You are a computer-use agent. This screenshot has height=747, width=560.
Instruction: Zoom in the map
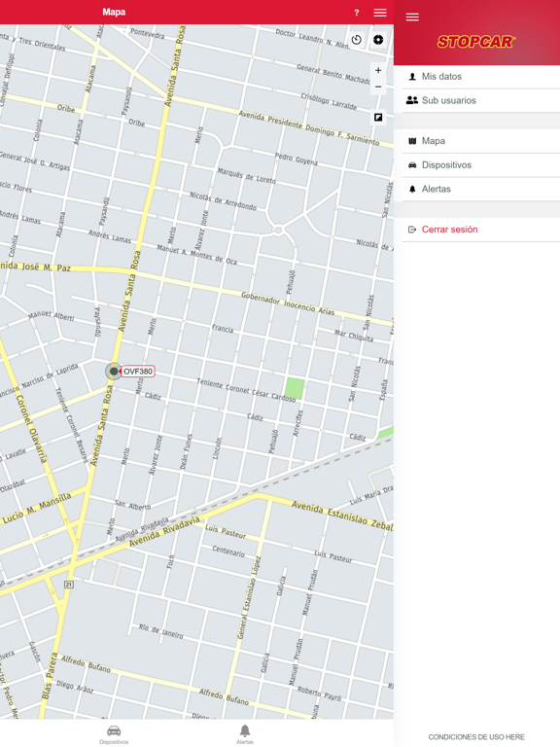[x=378, y=70]
